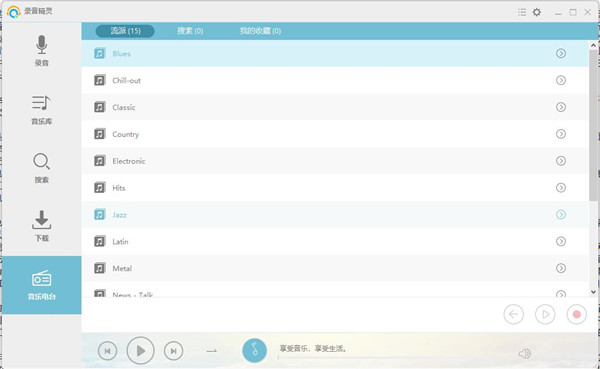Mute audio with the speaker icon
The image size is (600, 369).
click(525, 353)
